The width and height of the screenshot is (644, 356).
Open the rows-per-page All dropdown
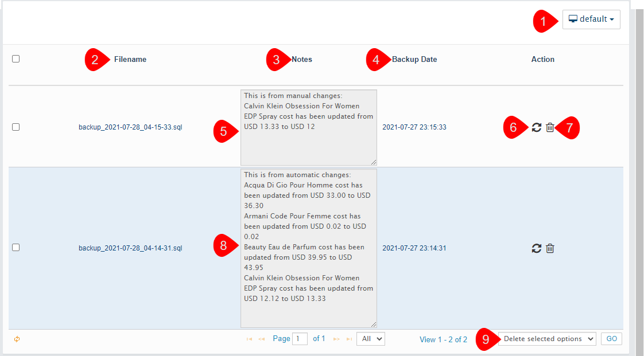[370, 339]
